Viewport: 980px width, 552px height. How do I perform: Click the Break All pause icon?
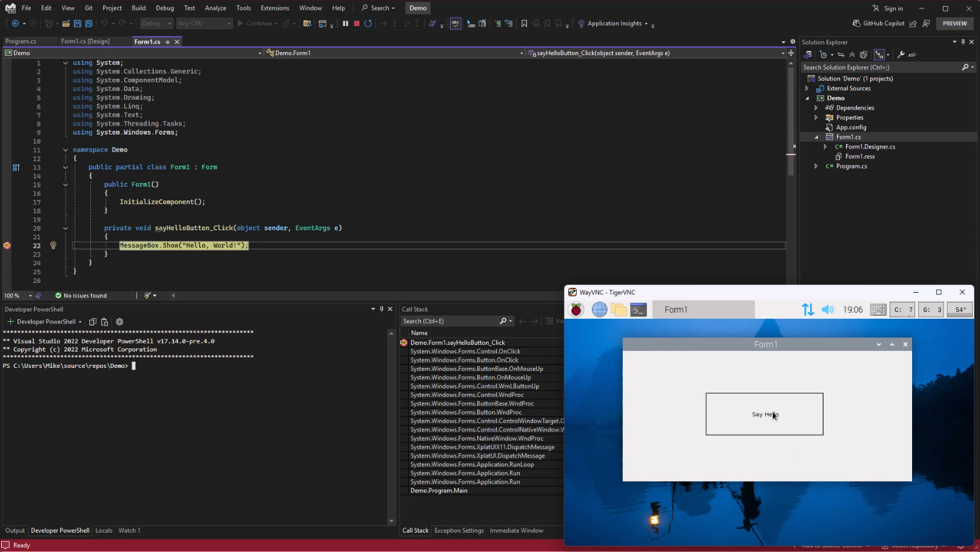tap(345, 24)
